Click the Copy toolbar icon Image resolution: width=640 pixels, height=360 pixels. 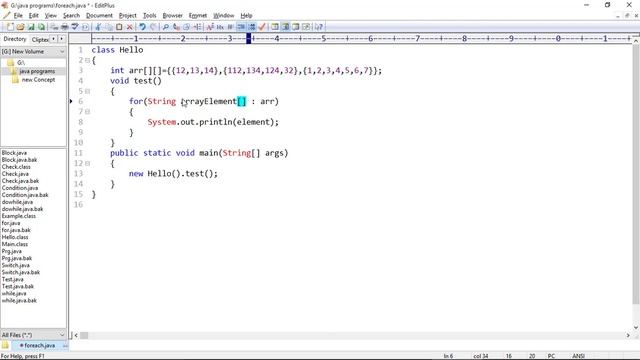pyautogui.click(x=109, y=27)
